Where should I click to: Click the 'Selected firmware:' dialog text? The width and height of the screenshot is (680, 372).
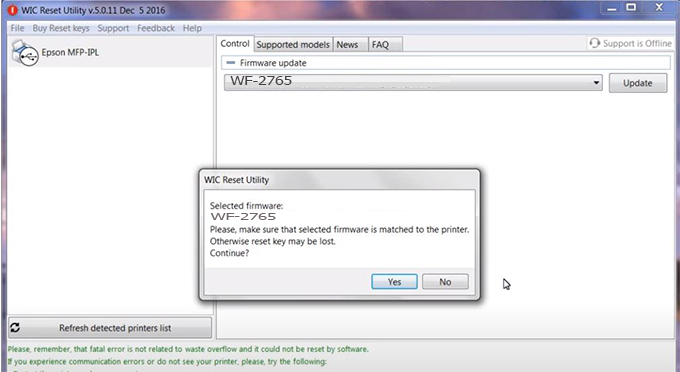(x=246, y=206)
